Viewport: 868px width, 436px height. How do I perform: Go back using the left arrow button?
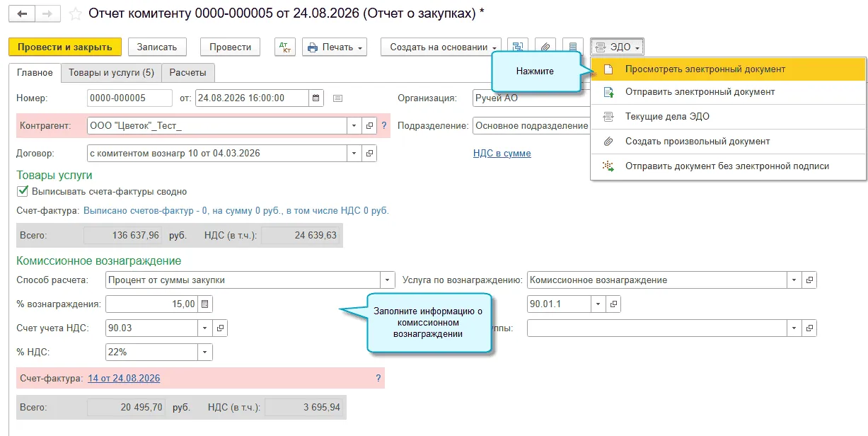pos(21,14)
